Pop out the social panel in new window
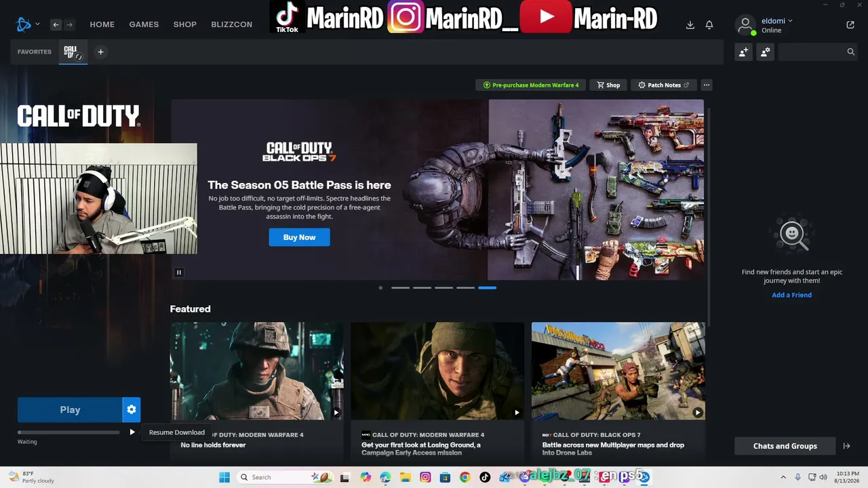The width and height of the screenshot is (868, 488). 850,25
